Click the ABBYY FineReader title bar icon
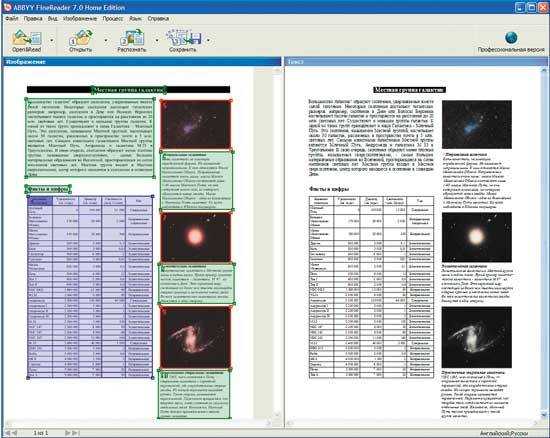Image resolution: width=550 pixels, height=438 pixels. 7,7
